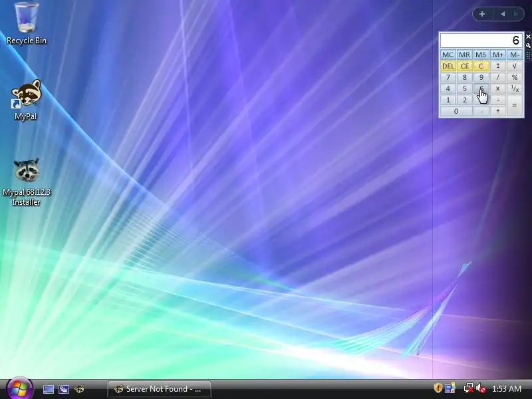Insert decimal point key

pyautogui.click(x=481, y=111)
